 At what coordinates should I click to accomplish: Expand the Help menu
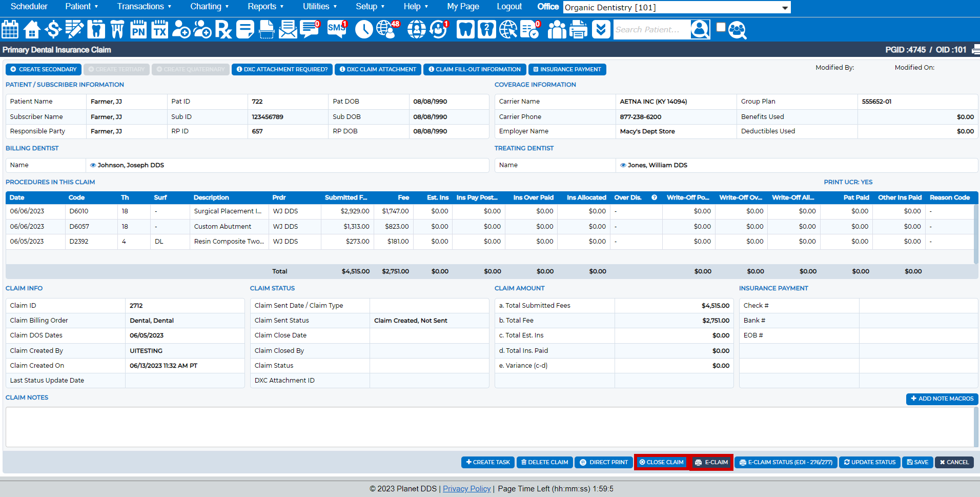click(x=416, y=6)
